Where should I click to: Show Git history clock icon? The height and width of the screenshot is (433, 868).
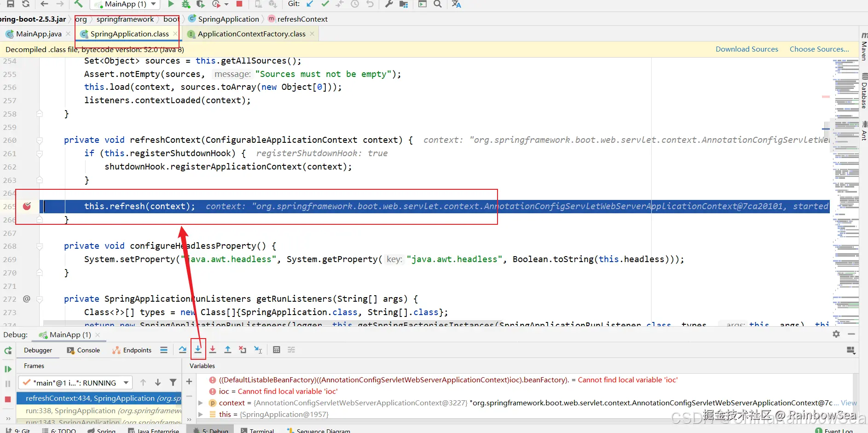click(355, 4)
